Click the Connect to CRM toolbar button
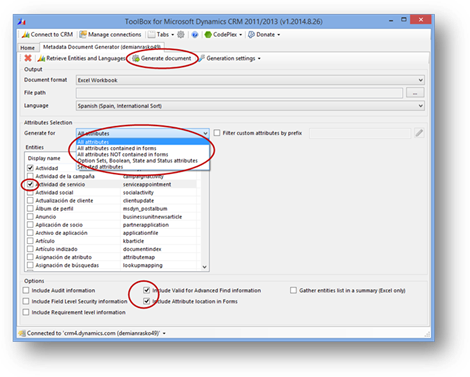470x377 pixels. pos(47,34)
